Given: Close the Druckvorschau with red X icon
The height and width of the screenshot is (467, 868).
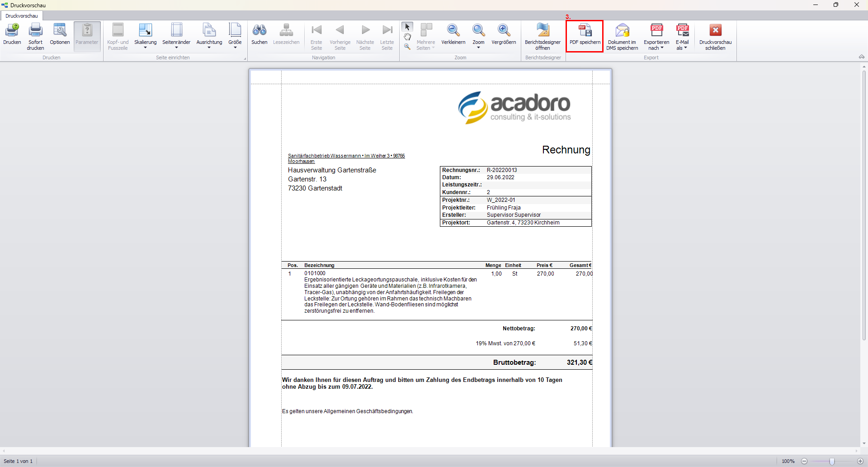Looking at the screenshot, I should 715,31.
